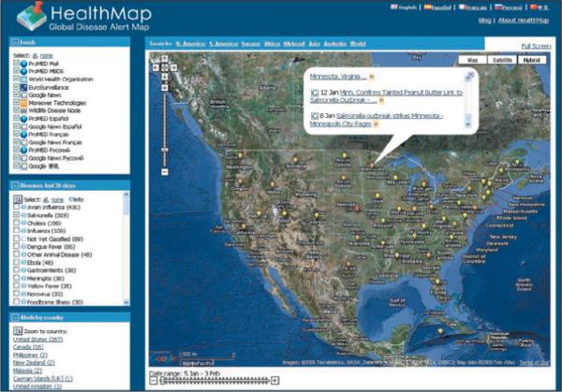Image resolution: width=562 pixels, height=392 pixels.
Task: Open the United States country link
Action: click(x=37, y=339)
